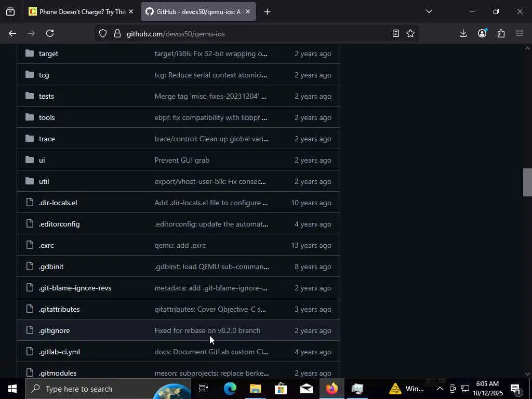Launch Microsoft Edge from the taskbar
The width and height of the screenshot is (532, 399).
(230, 389)
